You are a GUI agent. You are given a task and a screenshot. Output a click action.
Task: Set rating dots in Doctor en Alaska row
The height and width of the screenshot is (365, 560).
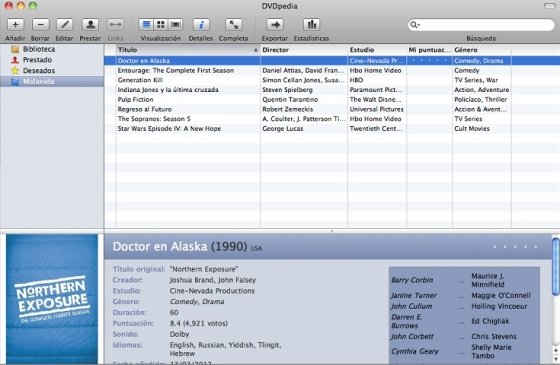[429, 61]
